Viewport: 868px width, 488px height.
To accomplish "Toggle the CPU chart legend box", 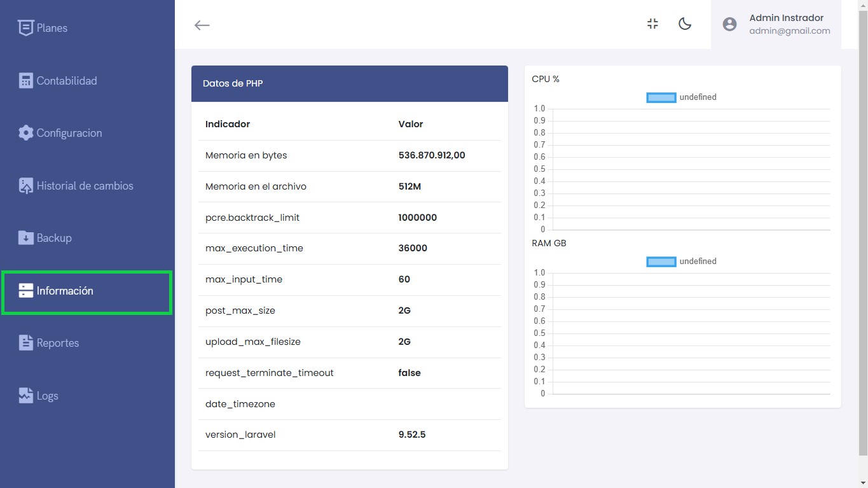I will tap(661, 97).
